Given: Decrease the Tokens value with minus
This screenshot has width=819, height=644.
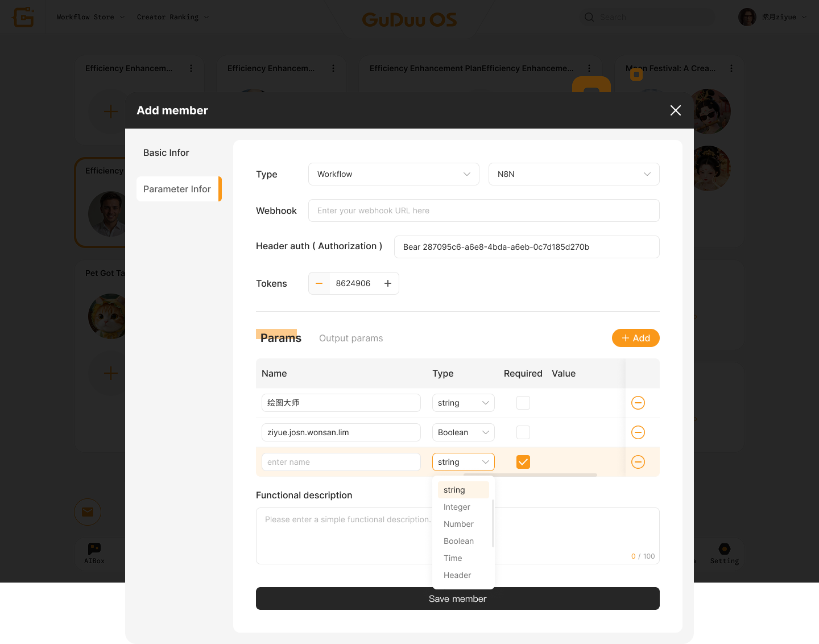Looking at the screenshot, I should (319, 283).
